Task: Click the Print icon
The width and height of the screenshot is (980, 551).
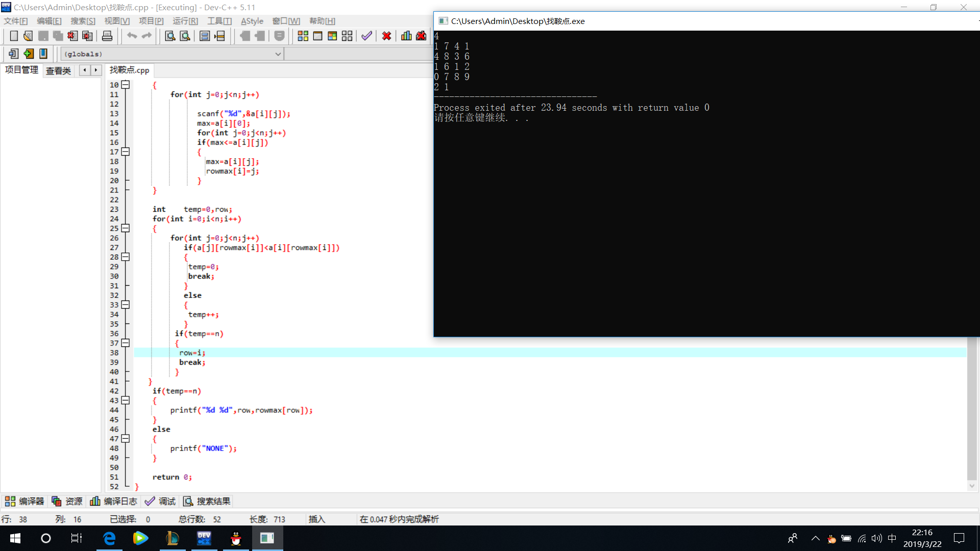Action: [107, 36]
